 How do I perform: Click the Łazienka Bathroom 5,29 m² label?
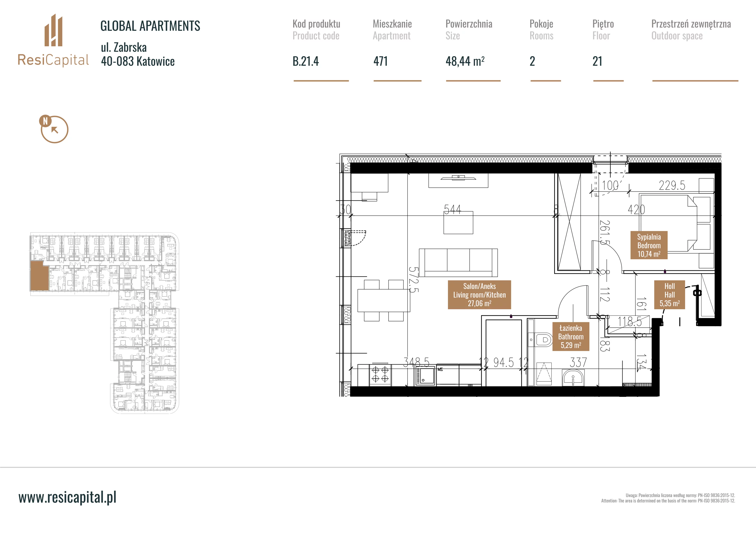[x=571, y=337]
